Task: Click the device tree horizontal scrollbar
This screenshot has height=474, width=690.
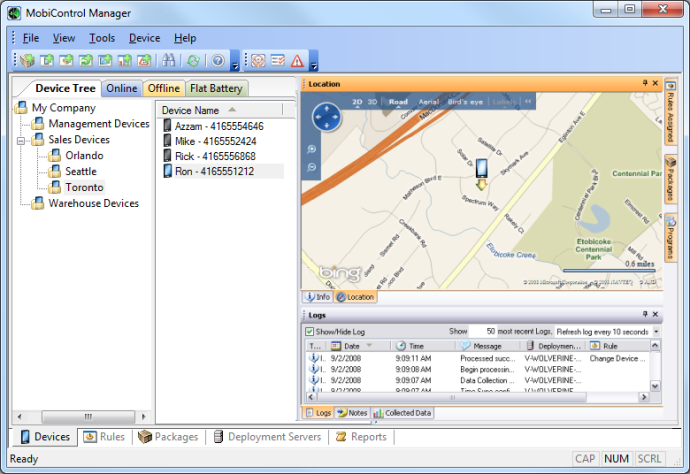Action: point(88,416)
